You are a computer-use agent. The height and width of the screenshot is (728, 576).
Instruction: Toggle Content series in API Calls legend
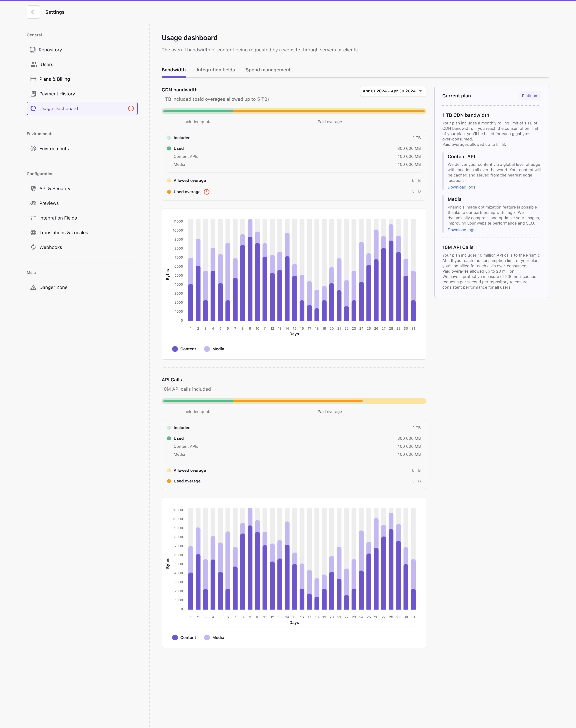click(x=184, y=638)
